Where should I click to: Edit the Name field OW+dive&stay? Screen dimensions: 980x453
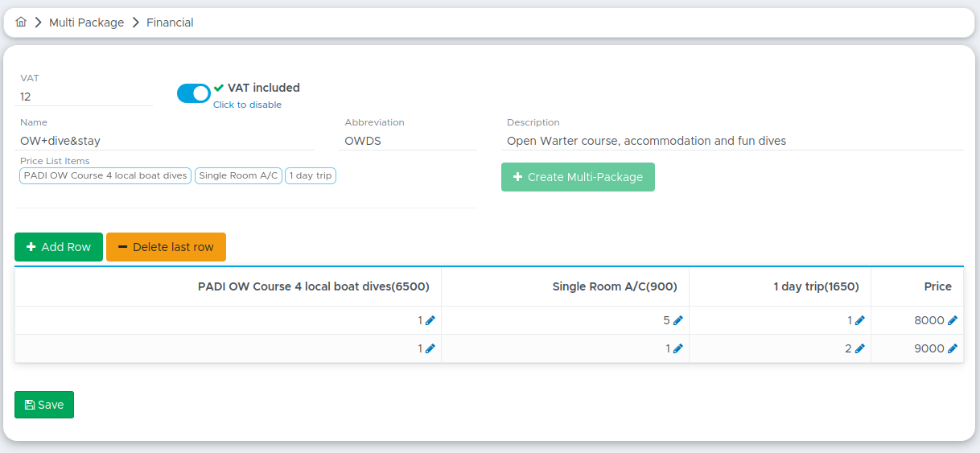coord(165,141)
